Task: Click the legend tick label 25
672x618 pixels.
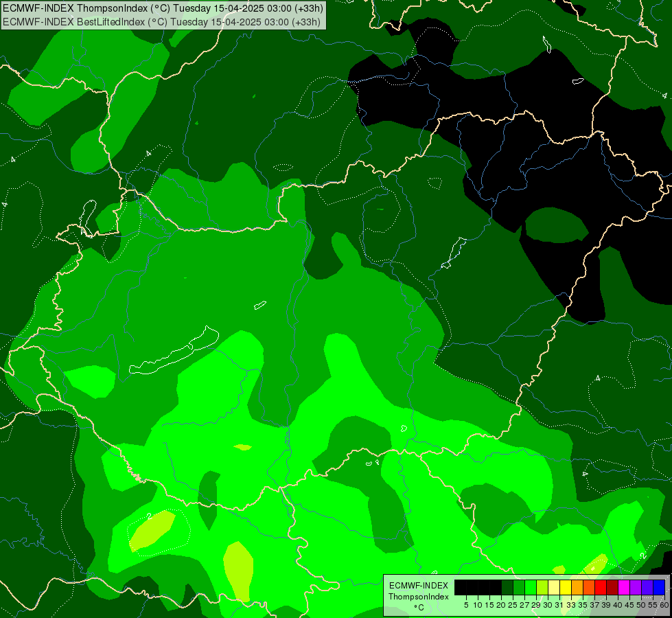Action: click(513, 605)
